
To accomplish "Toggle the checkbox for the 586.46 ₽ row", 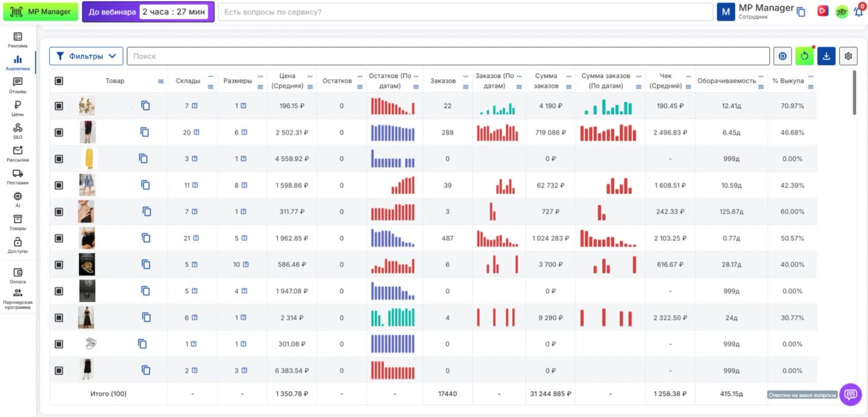I will pos(59,264).
